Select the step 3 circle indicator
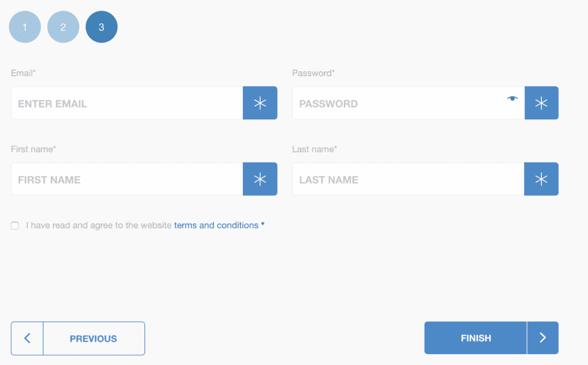The image size is (588, 365). [x=101, y=27]
